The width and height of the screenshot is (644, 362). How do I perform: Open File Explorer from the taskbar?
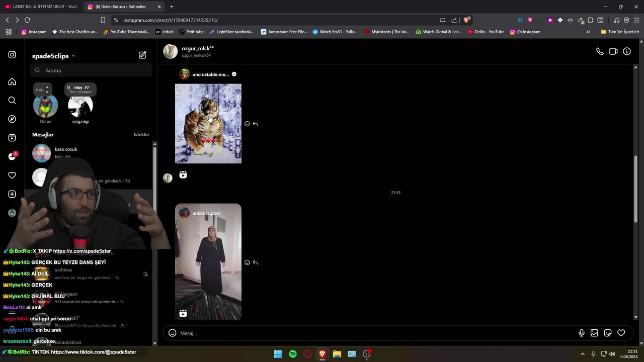(x=337, y=354)
